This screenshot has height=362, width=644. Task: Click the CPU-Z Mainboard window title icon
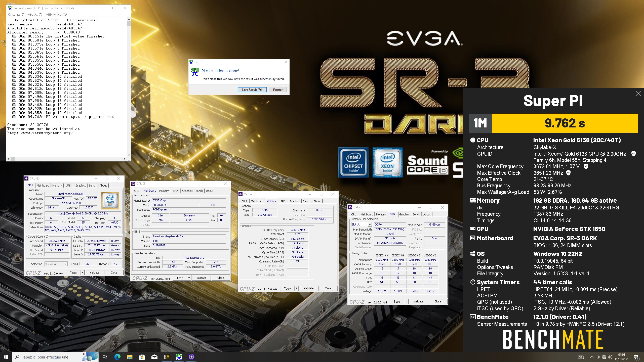tap(133, 184)
